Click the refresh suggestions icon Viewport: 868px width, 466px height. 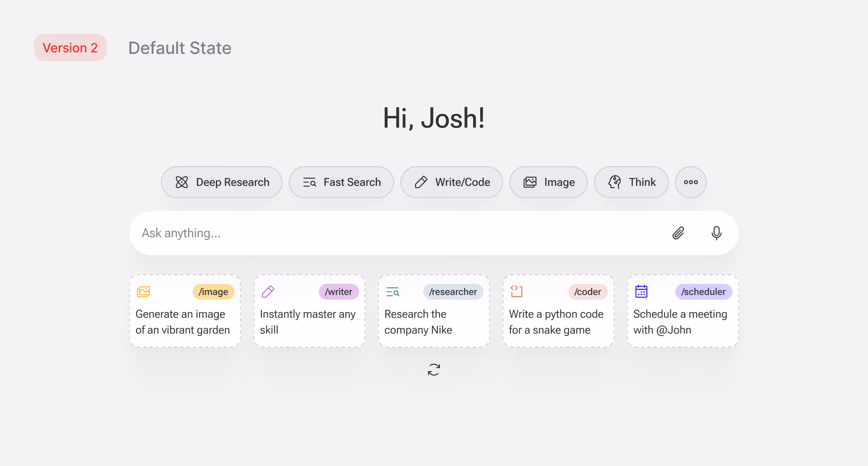click(434, 370)
